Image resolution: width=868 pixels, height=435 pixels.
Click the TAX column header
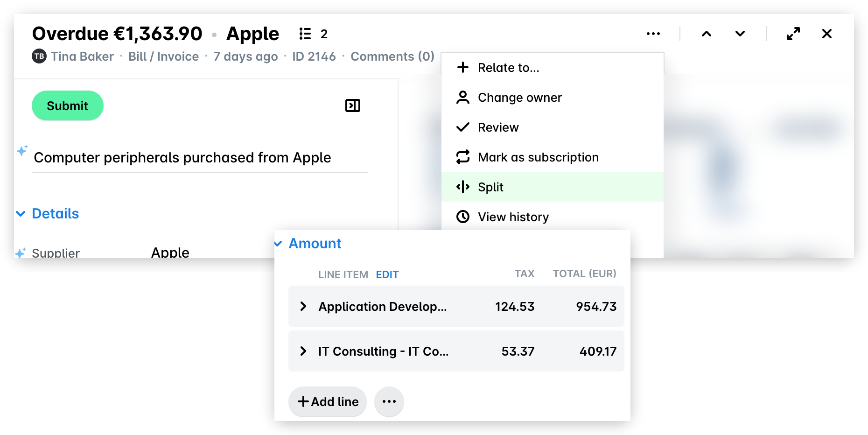525,274
